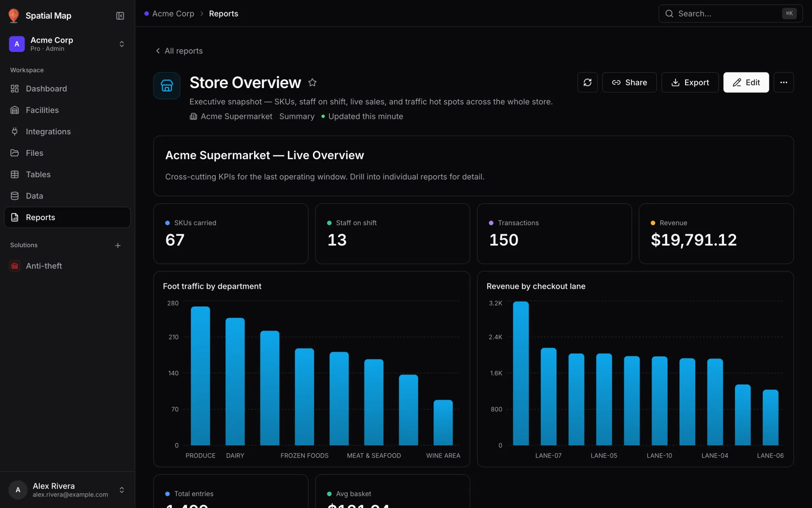Image resolution: width=812 pixels, height=508 pixels.
Task: Click the Revenue by checkout lane title
Action: tap(536, 286)
